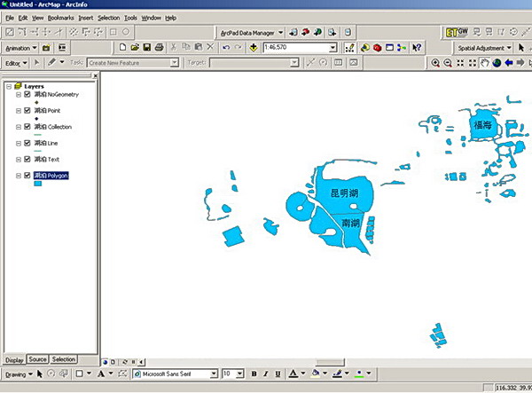Viewport: 532px width, 393px height.
Task: Uncheck the NoGeometry layer checkbox
Action: point(27,94)
